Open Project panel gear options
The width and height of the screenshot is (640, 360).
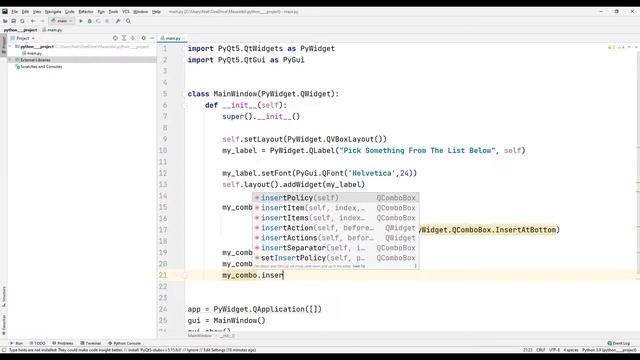143,38
